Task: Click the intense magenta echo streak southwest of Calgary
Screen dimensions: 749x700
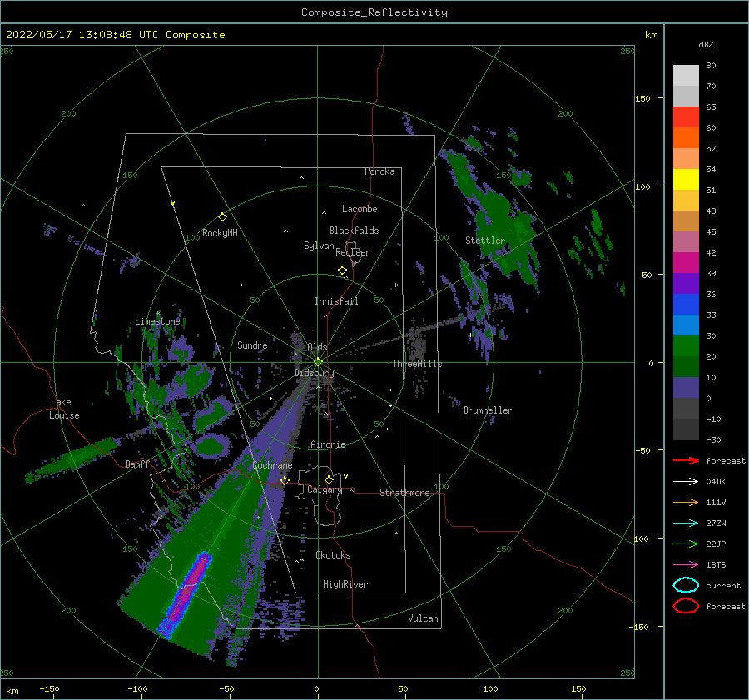Action: (x=186, y=594)
